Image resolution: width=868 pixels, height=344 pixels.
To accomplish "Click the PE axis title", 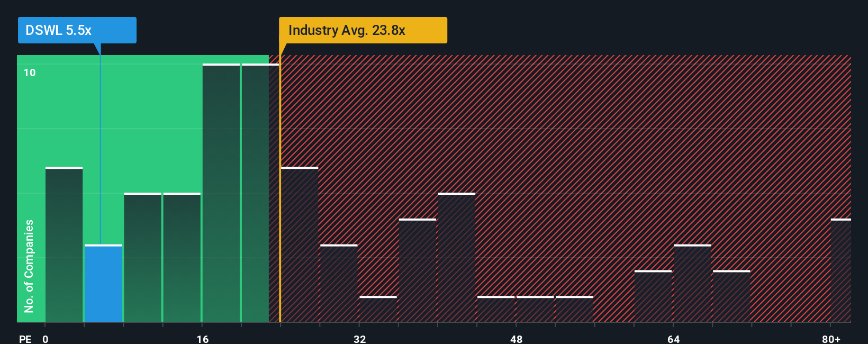I will point(25,339).
